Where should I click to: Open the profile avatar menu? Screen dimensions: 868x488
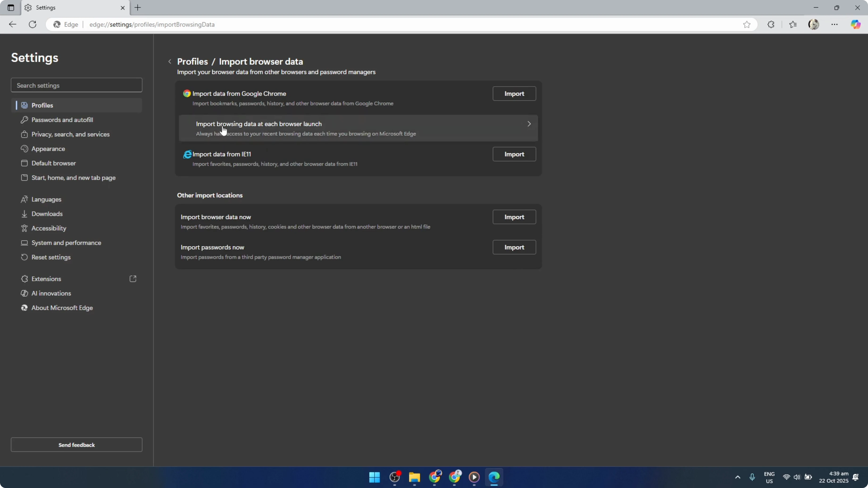point(814,24)
